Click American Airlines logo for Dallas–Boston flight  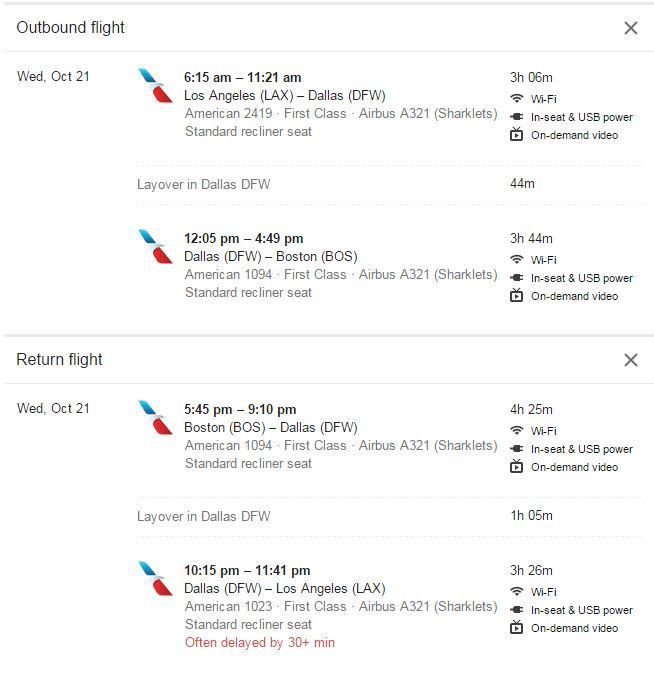tap(155, 246)
